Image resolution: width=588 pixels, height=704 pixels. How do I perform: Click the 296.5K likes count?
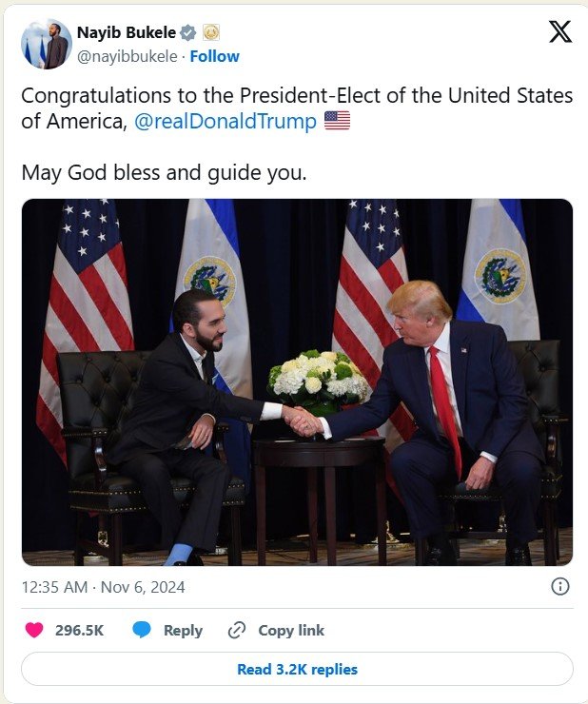pyautogui.click(x=79, y=630)
